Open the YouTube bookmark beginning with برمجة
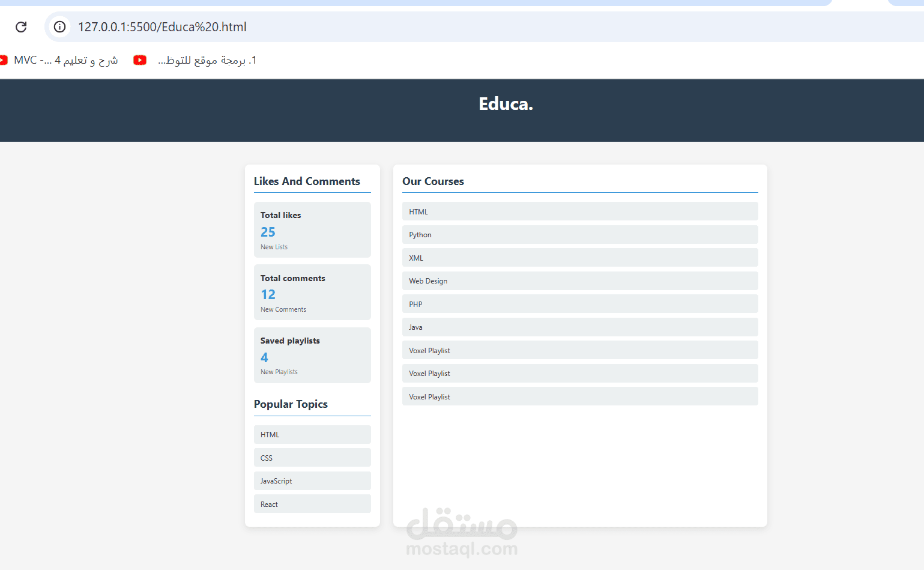 195,60
